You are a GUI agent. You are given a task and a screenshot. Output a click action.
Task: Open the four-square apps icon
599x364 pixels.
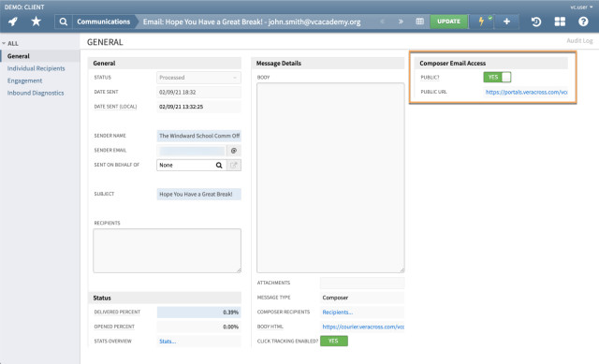(560, 22)
